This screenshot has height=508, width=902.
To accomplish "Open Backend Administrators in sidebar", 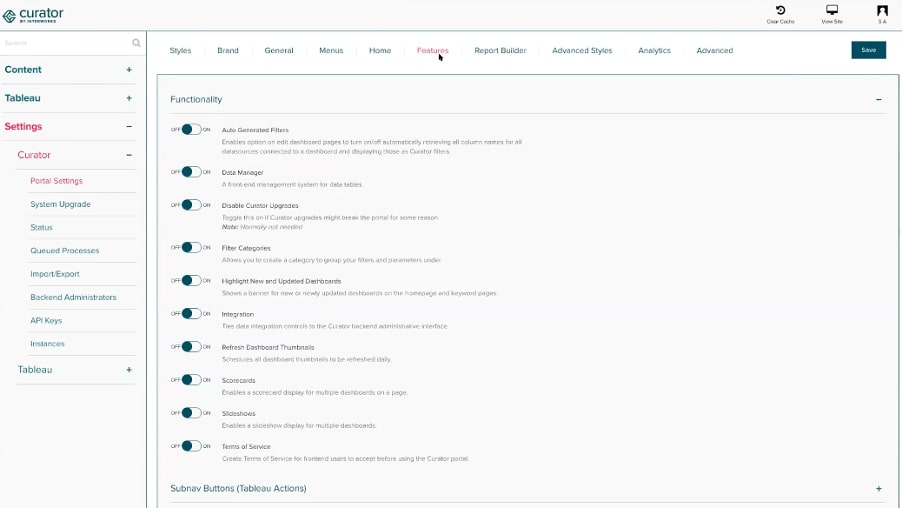I will point(73,297).
